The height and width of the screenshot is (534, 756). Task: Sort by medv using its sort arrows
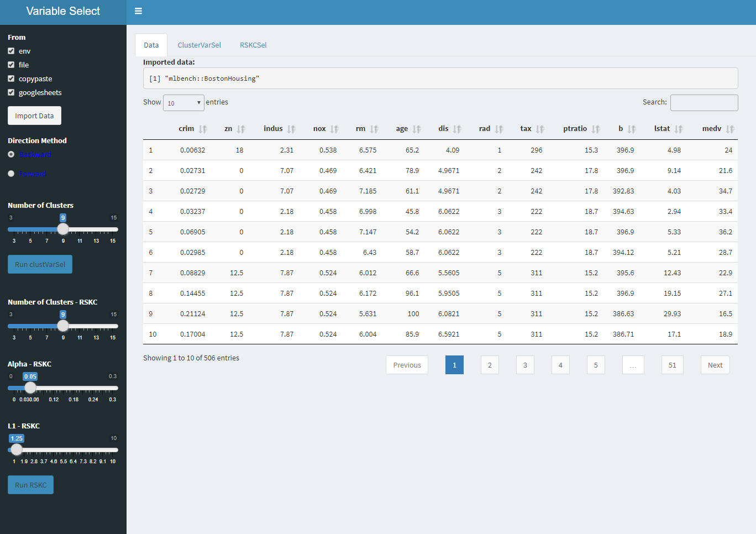pyautogui.click(x=730, y=129)
